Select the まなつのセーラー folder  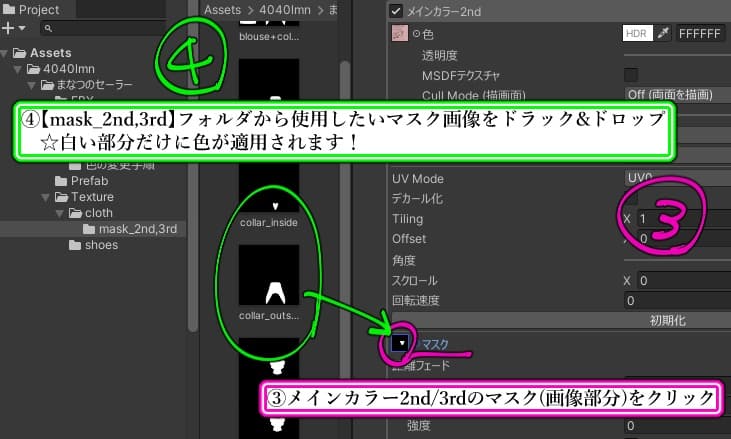tap(94, 85)
